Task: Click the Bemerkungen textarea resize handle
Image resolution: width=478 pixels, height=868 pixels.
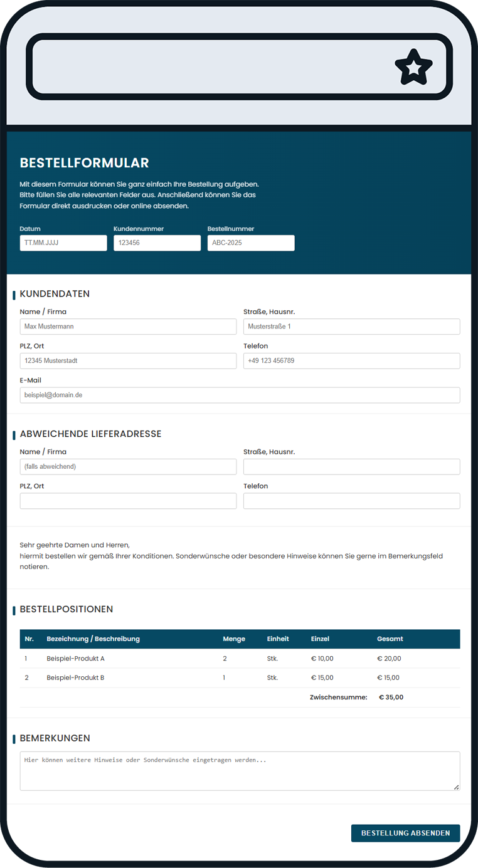Action: coord(456,787)
